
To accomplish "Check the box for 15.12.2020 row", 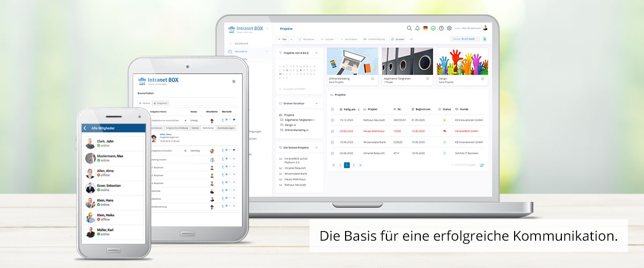I will tap(332, 120).
